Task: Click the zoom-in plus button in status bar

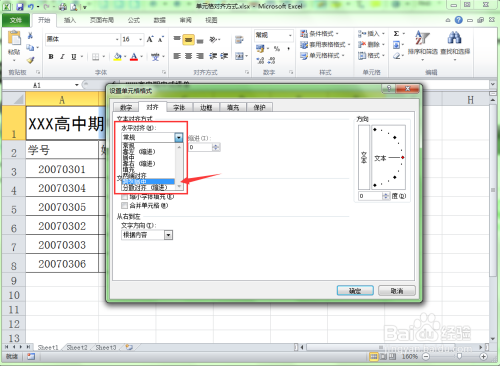Action: point(483,357)
